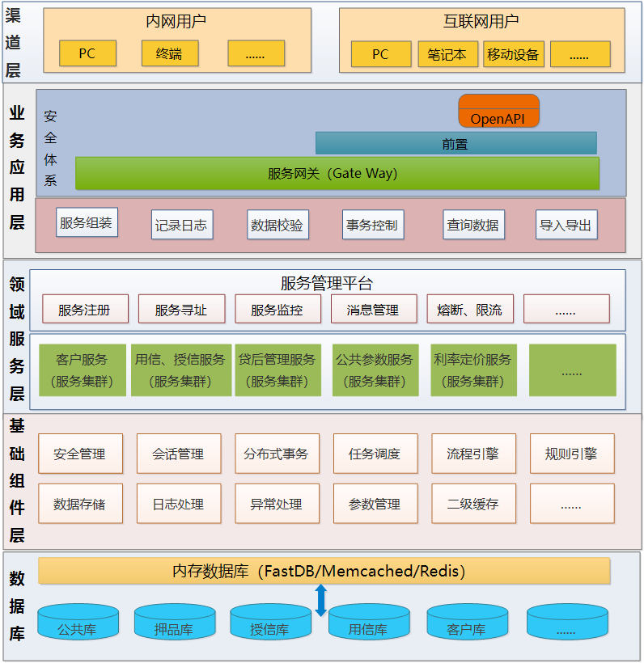Select the 押品库 database cylinder

[175, 623]
